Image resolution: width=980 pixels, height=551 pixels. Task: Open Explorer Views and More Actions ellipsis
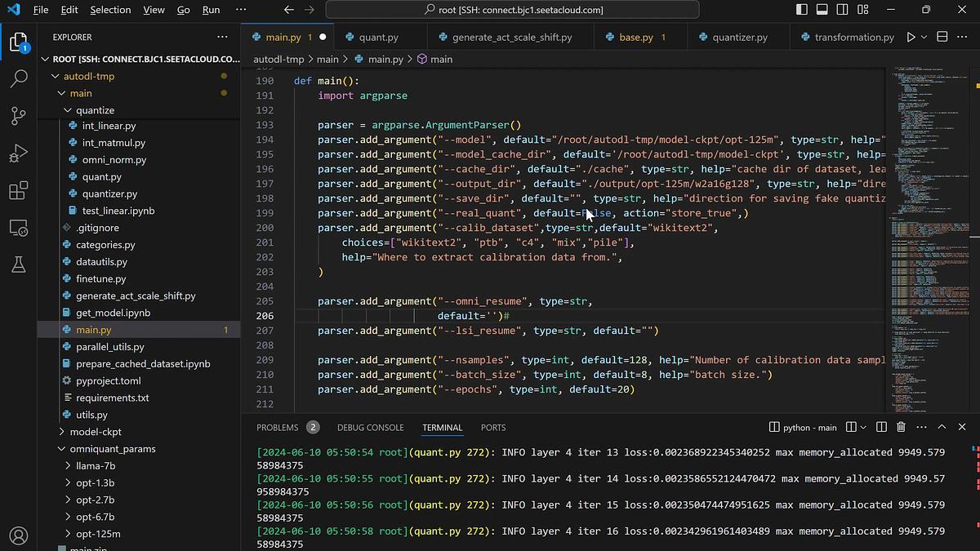pos(222,37)
